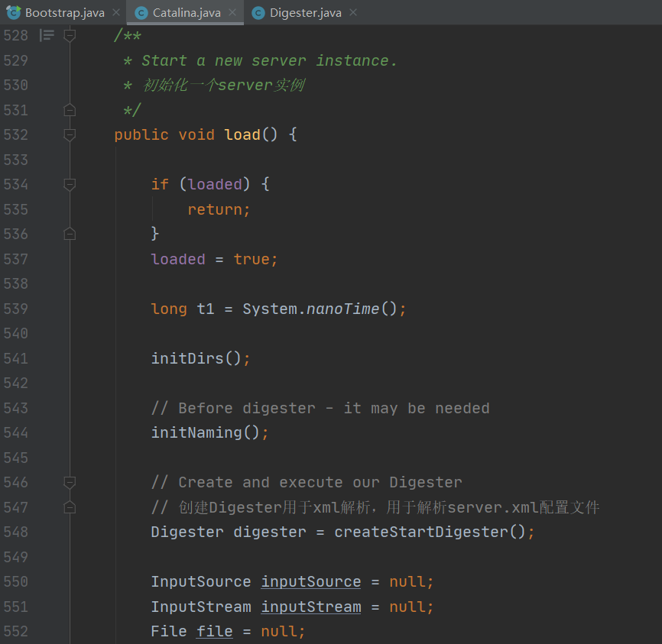Screen dimensions: 662x644
Task: Click the doc comment render icon at line 528
Action: [x=47, y=35]
